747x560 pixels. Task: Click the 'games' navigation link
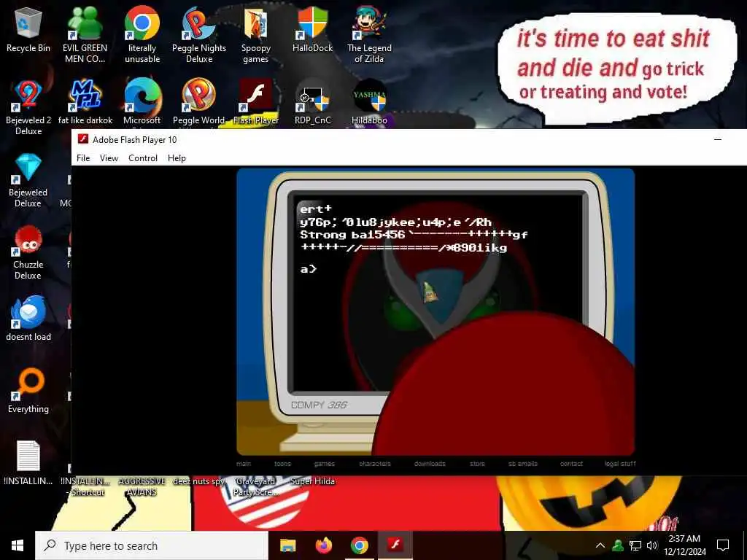325,463
